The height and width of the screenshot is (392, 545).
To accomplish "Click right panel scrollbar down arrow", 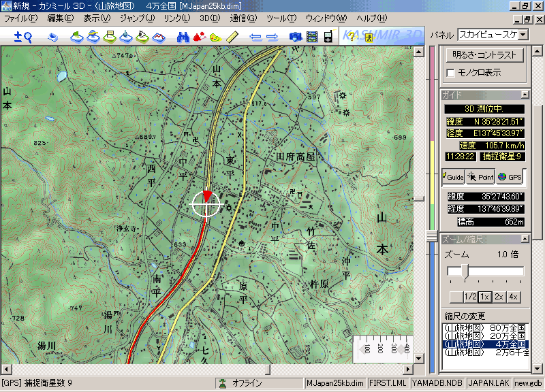I will [x=538, y=368].
